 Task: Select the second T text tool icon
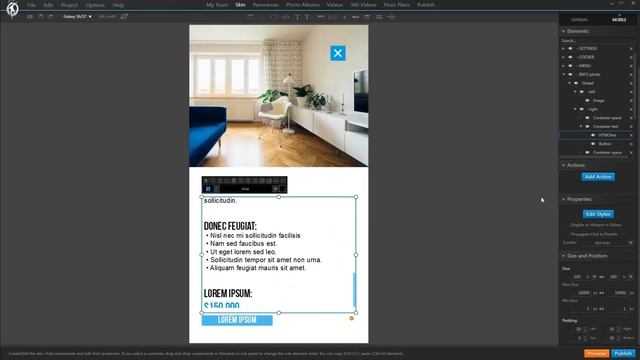click(307, 17)
